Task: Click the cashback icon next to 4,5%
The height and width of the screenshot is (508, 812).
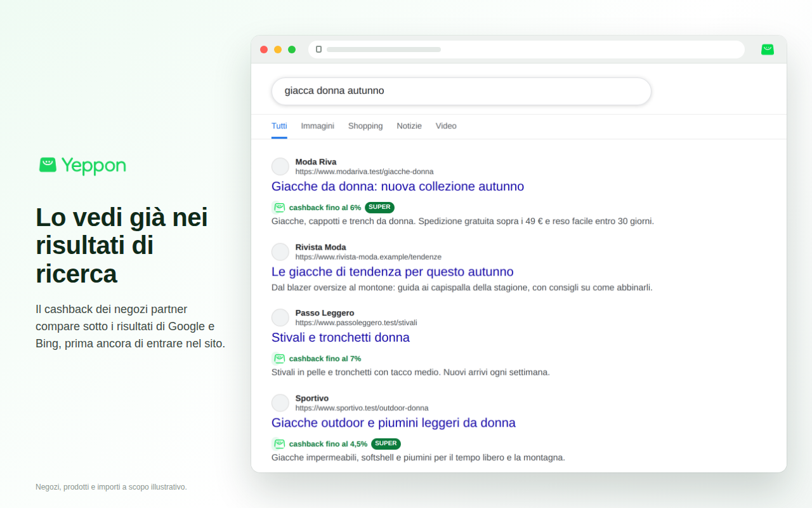Action: [278, 444]
